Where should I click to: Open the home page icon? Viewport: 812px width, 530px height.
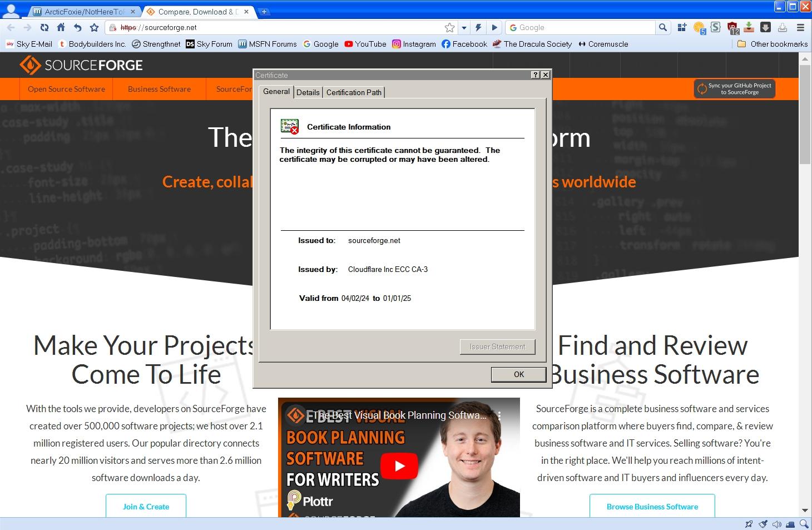[61, 27]
